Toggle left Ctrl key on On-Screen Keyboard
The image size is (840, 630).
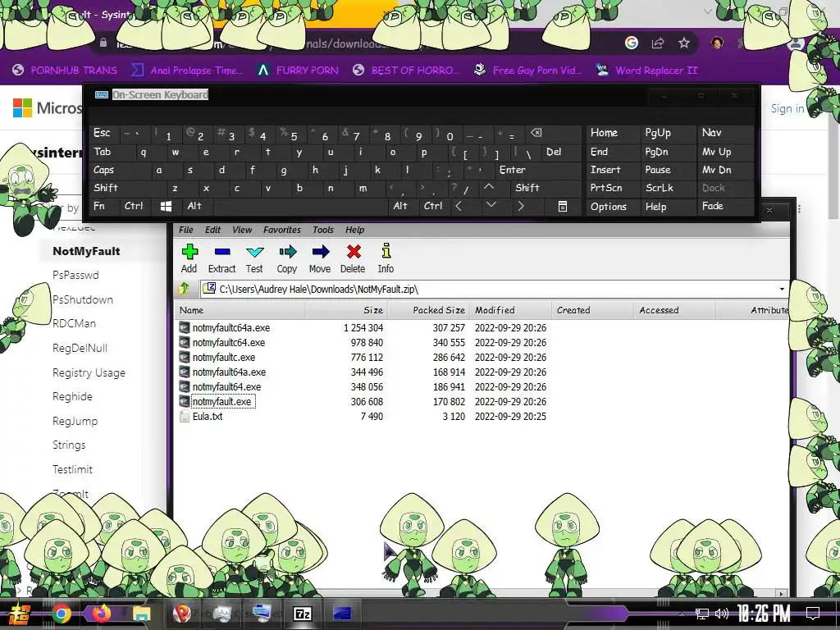coord(134,206)
